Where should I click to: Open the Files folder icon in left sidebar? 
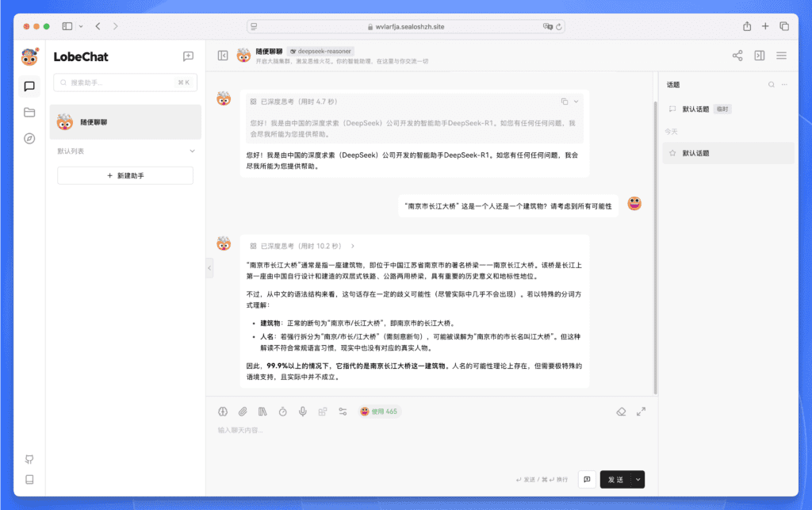click(29, 112)
